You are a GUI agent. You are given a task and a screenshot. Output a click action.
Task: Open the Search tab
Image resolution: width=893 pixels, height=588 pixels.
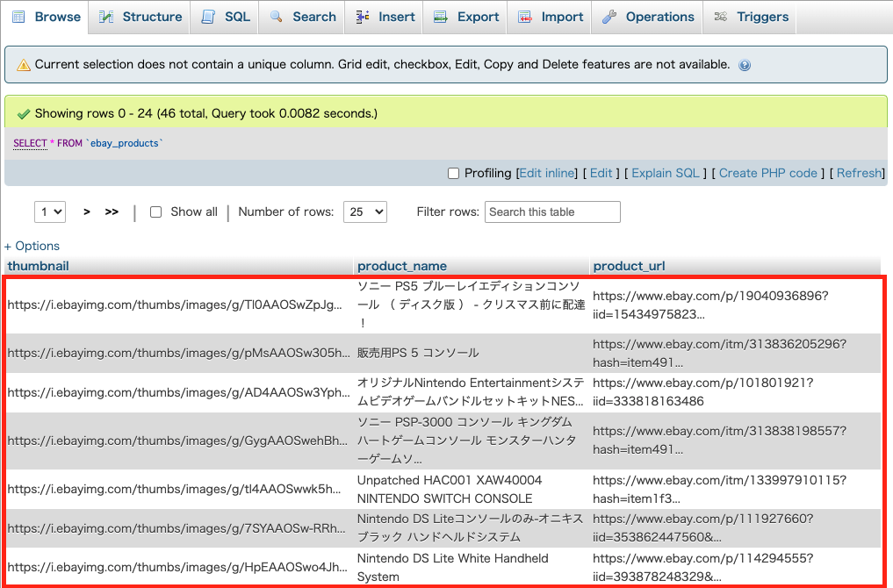[x=303, y=17]
